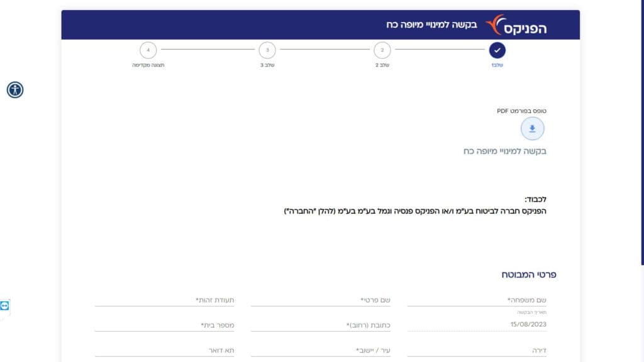Focus the כתובת (רחוב) street field
The image size is (644, 362).
(320, 325)
